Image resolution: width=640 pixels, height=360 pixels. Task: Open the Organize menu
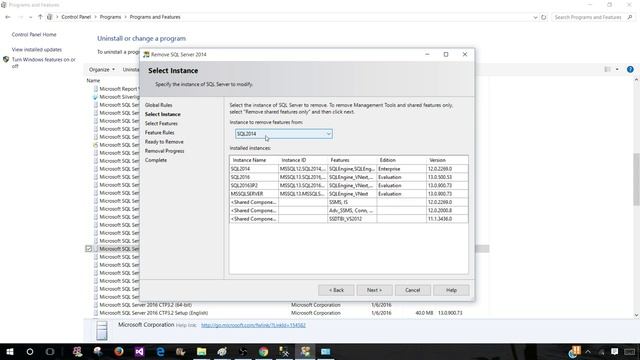(102, 69)
